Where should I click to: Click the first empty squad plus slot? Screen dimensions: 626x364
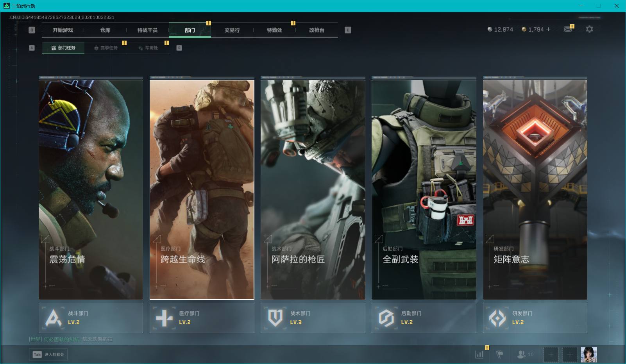click(551, 355)
